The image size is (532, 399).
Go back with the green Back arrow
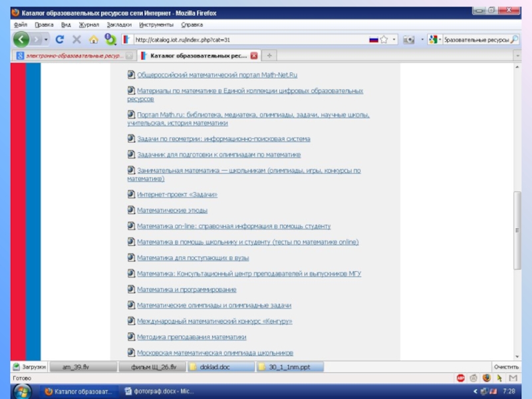tap(21, 40)
